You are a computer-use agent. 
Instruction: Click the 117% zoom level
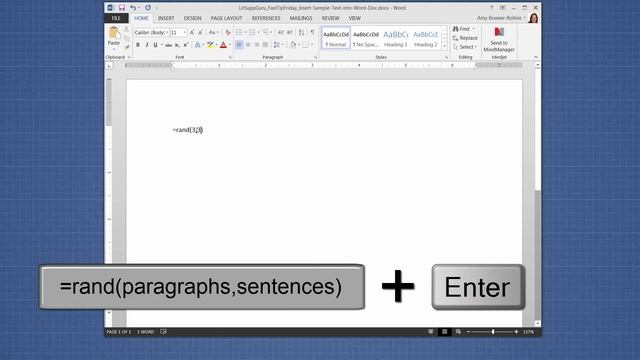529,332
